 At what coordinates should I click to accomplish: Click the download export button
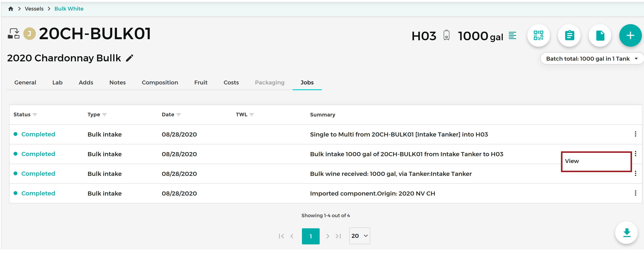[x=626, y=233]
